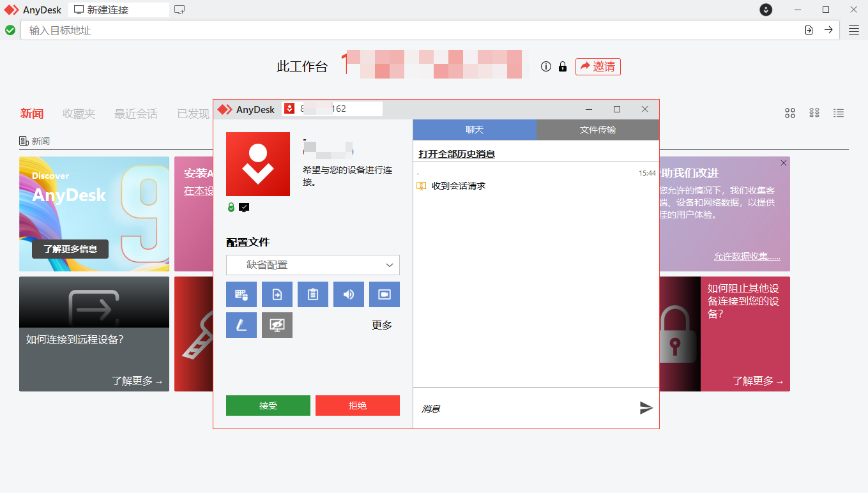Viewport: 868px width, 493px height.
Task: Open 打开全部历史消息 chat history link
Action: pos(457,154)
